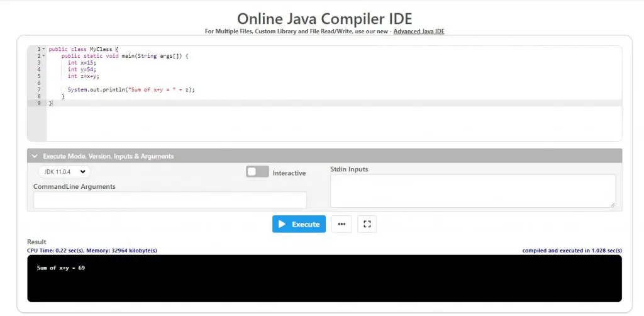
Task: Open the three-dots more options button
Action: [341, 224]
